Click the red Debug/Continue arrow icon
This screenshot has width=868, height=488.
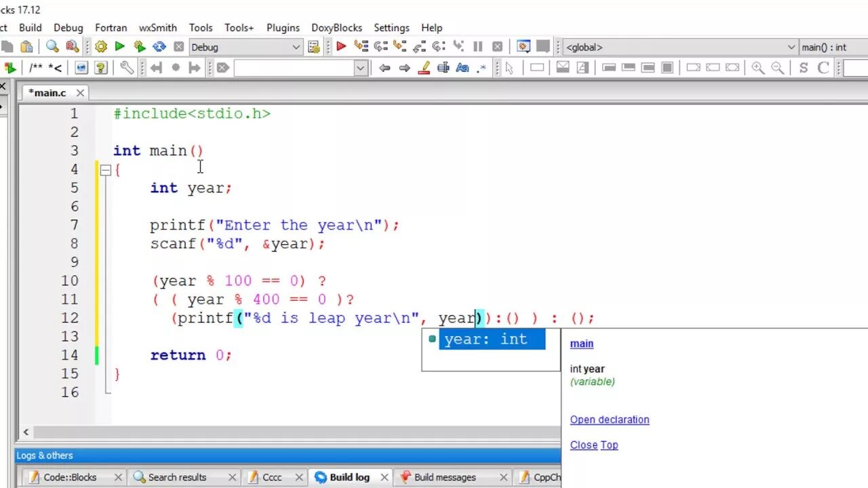click(341, 47)
